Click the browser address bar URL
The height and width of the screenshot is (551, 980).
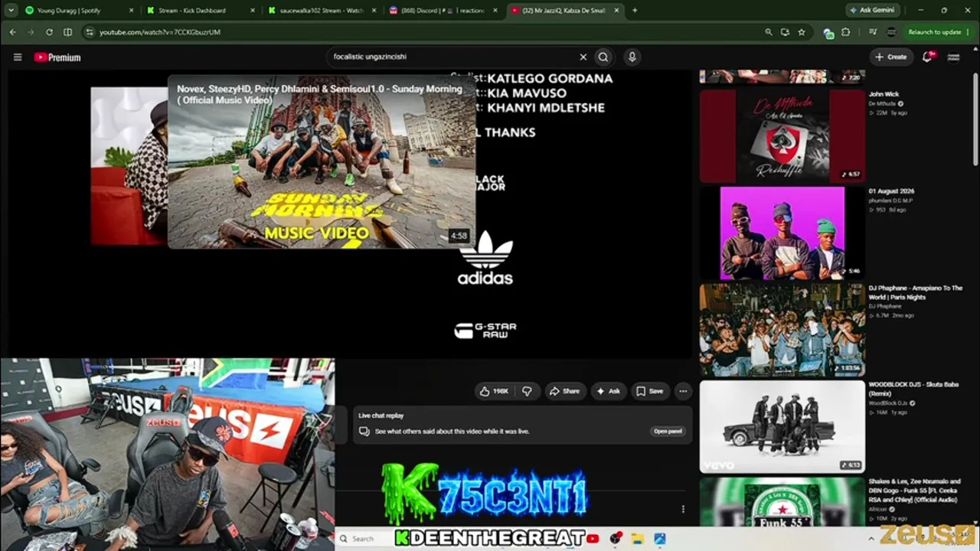(x=160, y=32)
